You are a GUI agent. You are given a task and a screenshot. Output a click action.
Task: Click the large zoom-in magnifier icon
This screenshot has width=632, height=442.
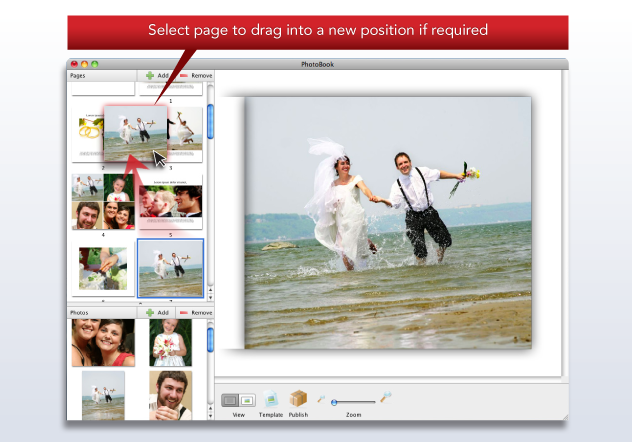pyautogui.click(x=386, y=397)
